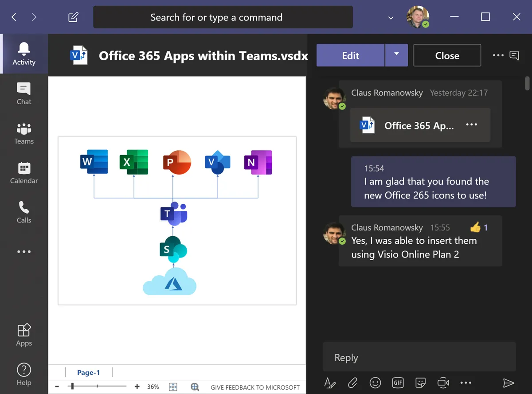Open the Apps section in the sidebar
The width and height of the screenshot is (532, 394).
[24, 334]
